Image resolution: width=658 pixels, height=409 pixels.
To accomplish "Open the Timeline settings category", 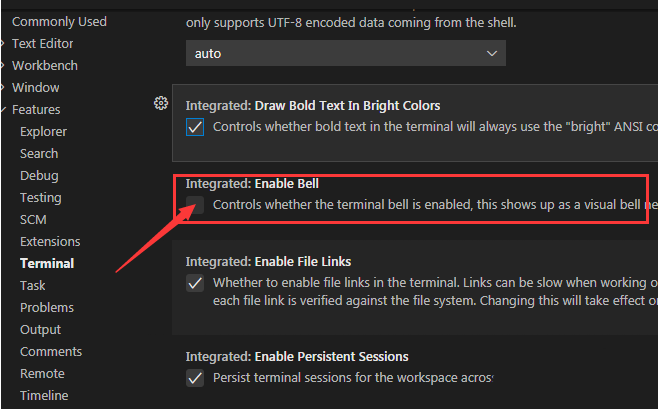I will click(x=44, y=395).
